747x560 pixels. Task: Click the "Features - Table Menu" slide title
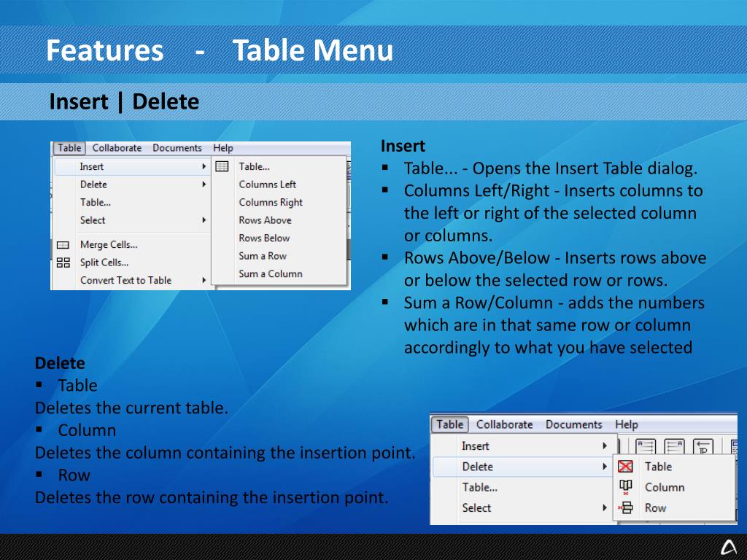(220, 50)
